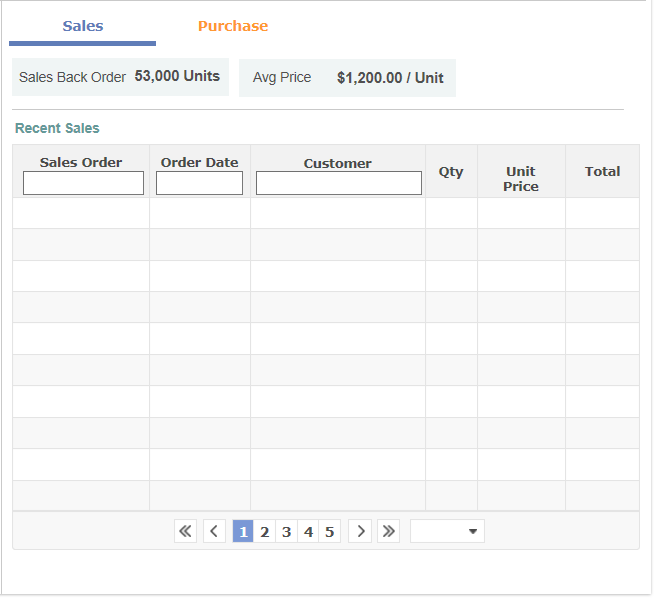The height and width of the screenshot is (599, 656).
Task: Go to previous page arrow
Action: tap(214, 532)
